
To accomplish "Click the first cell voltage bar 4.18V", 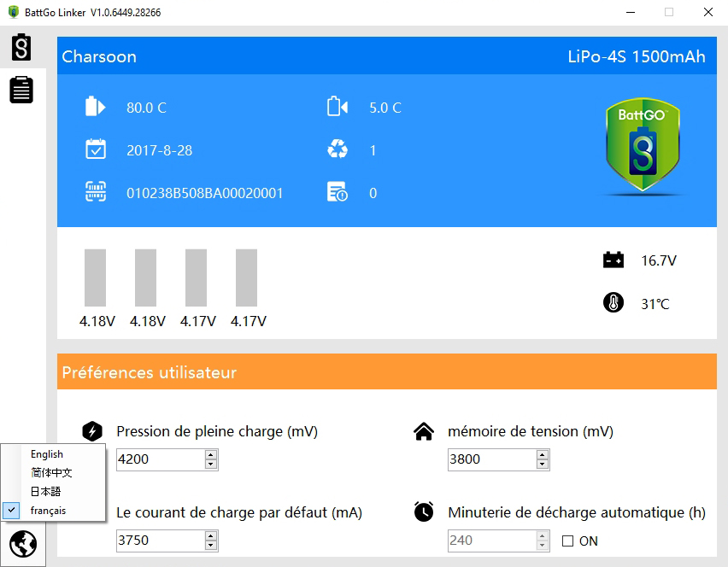I will click(95, 278).
